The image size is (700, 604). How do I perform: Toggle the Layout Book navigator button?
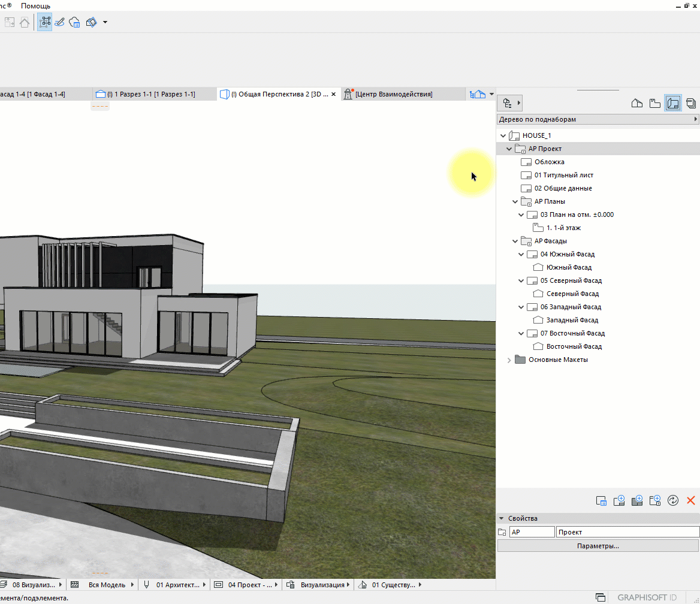(673, 103)
